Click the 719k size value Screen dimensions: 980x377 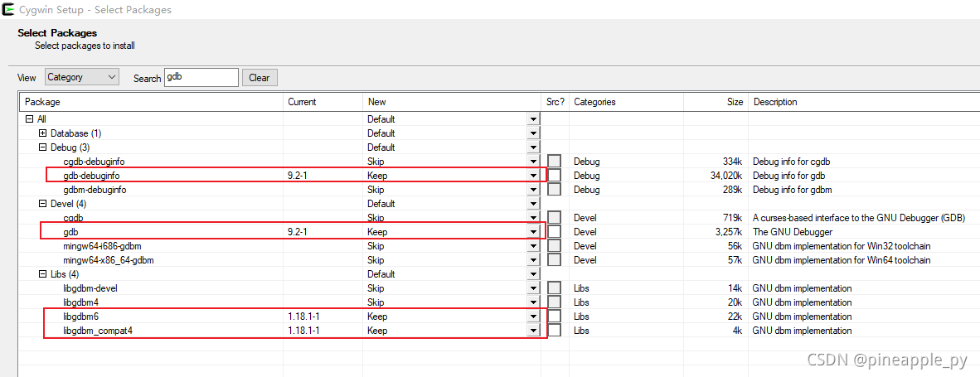(733, 217)
